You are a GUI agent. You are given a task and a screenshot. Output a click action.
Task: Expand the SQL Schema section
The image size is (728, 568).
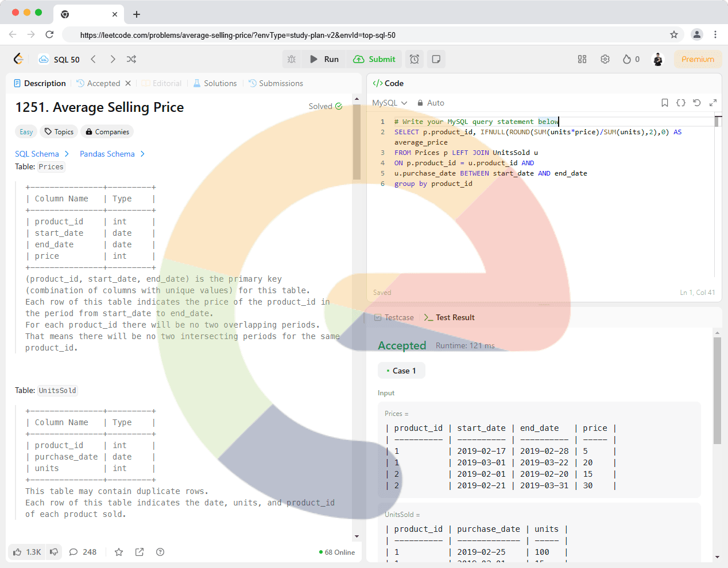[x=42, y=154]
